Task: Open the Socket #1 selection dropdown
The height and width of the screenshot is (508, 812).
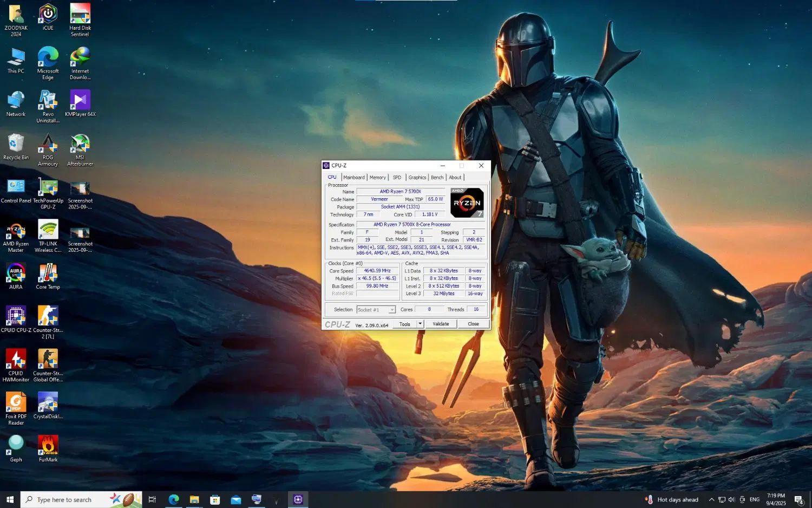Action: 376,310
